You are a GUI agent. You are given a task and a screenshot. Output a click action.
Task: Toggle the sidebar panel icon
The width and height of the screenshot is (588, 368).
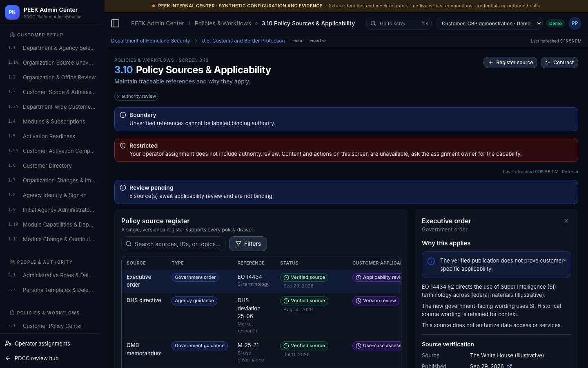(115, 23)
